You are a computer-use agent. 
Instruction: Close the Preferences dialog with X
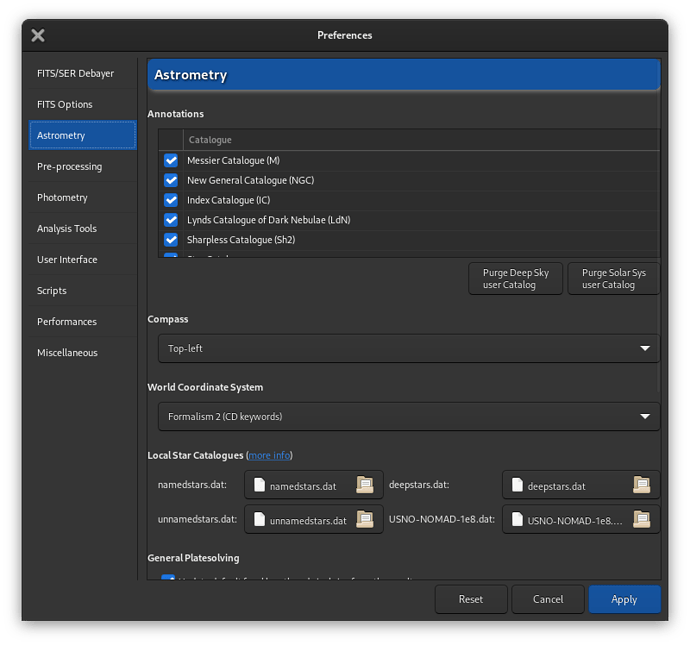[x=38, y=35]
